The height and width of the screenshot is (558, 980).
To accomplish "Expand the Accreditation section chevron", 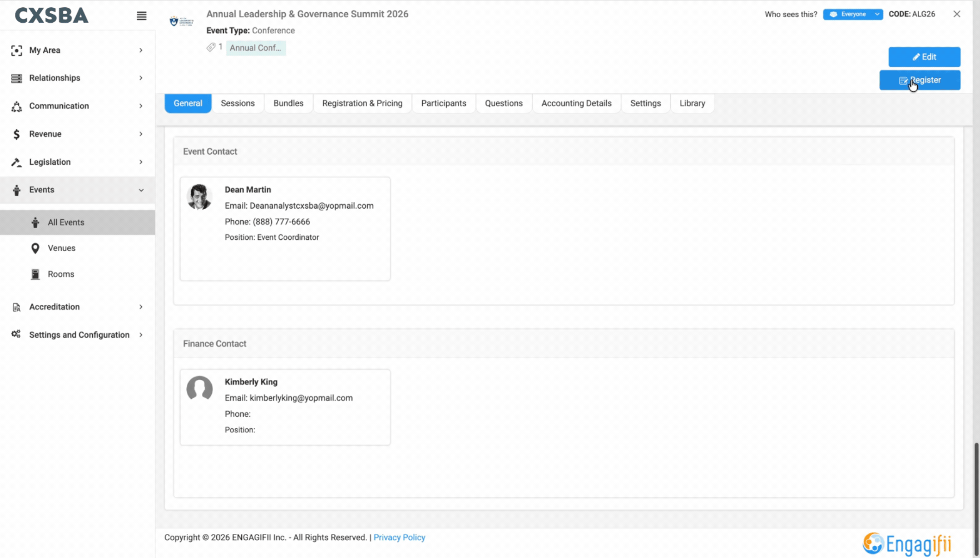I will 141,307.
